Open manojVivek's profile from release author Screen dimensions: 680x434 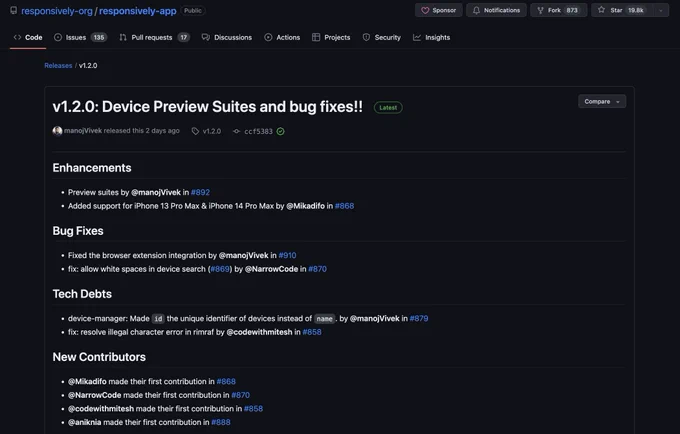coord(83,131)
